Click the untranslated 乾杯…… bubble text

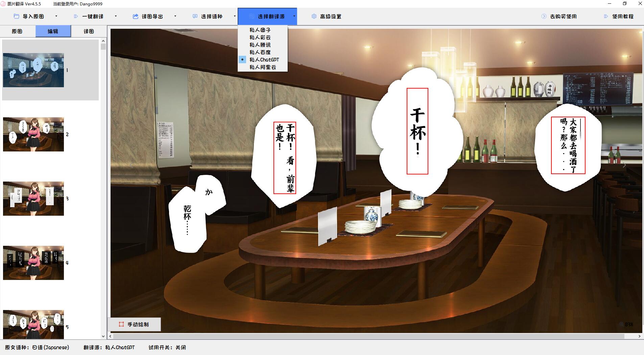pyautogui.click(x=188, y=219)
